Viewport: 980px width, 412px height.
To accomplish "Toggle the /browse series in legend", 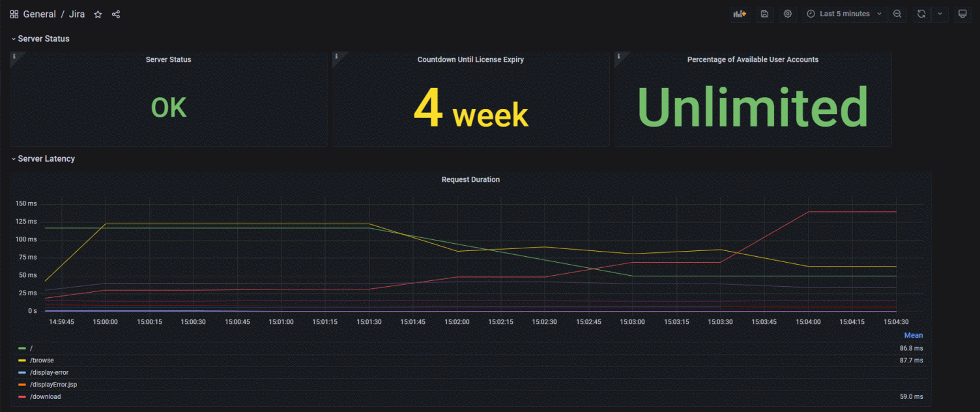I will pos(42,360).
